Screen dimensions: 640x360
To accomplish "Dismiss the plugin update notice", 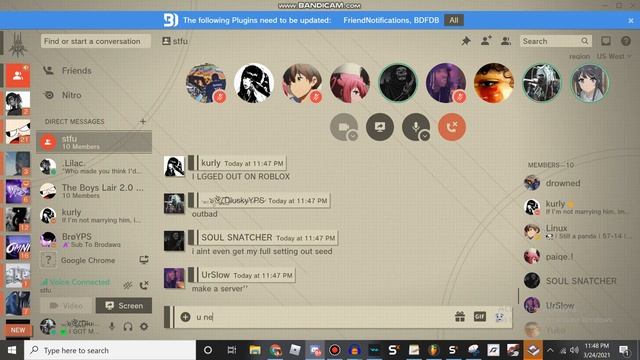I will tap(631, 20).
